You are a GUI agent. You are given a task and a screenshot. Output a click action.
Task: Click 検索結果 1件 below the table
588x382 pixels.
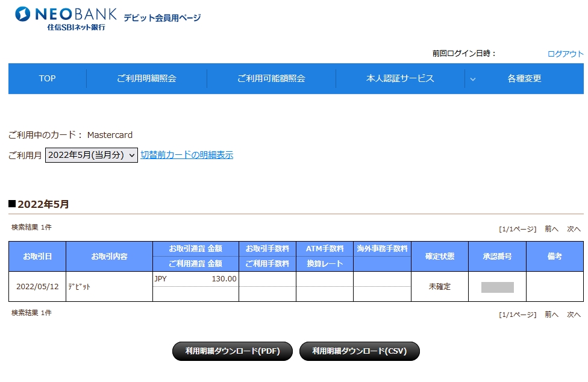[x=31, y=313]
